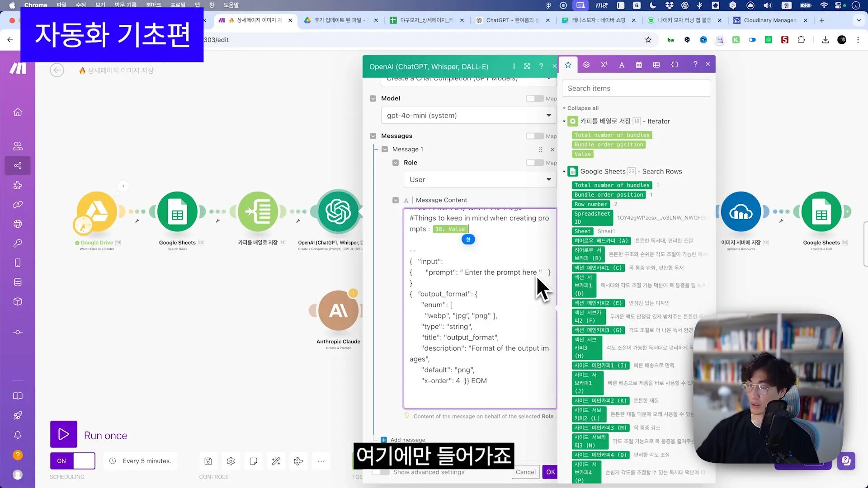
Task: Open the Google Sheets Update a Cell module
Action: tap(821, 212)
